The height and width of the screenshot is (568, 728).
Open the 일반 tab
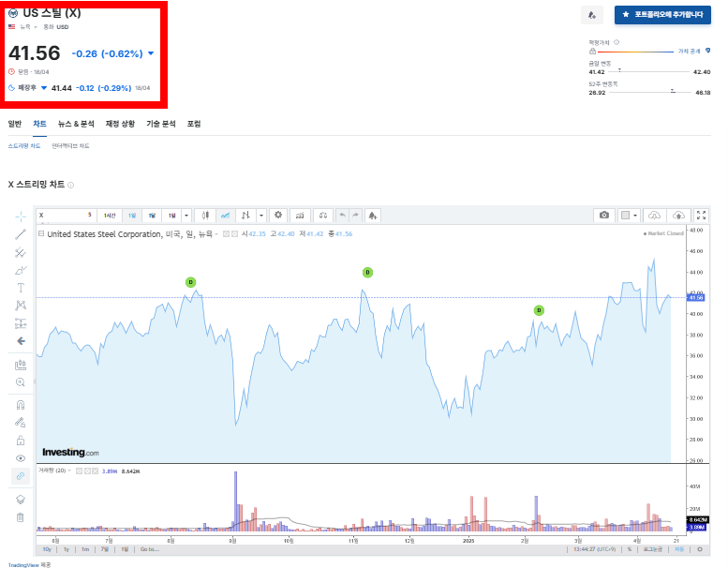[x=15, y=124]
